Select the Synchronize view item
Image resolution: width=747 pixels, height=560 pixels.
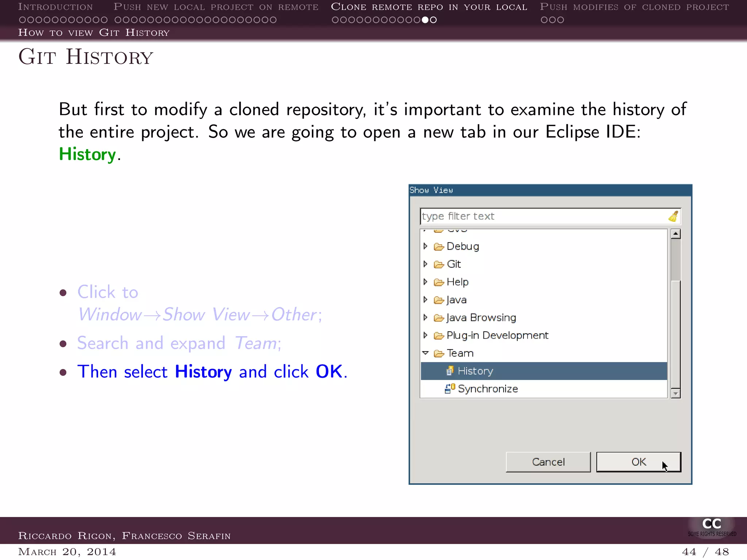click(x=544, y=389)
